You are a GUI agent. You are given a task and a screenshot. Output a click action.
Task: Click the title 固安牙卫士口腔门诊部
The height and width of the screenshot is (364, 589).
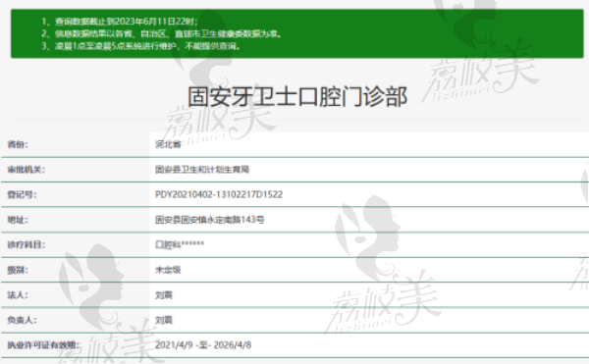(297, 97)
